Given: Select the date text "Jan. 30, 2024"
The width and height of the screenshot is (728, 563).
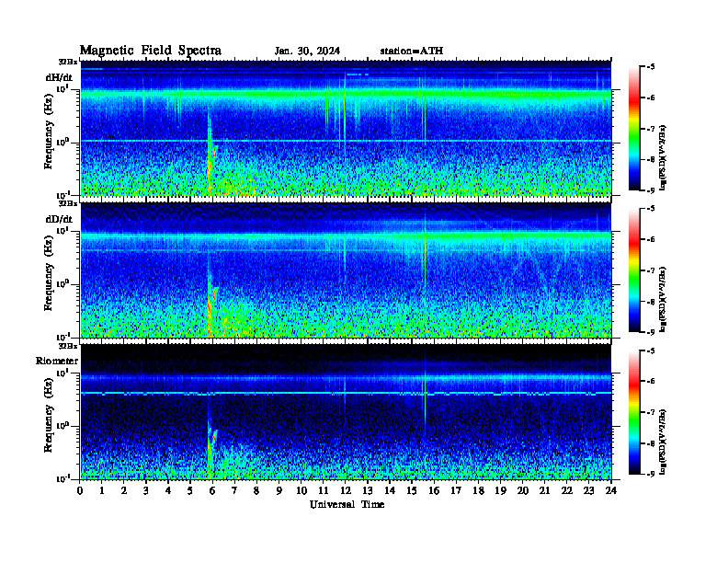Looking at the screenshot, I should [307, 52].
